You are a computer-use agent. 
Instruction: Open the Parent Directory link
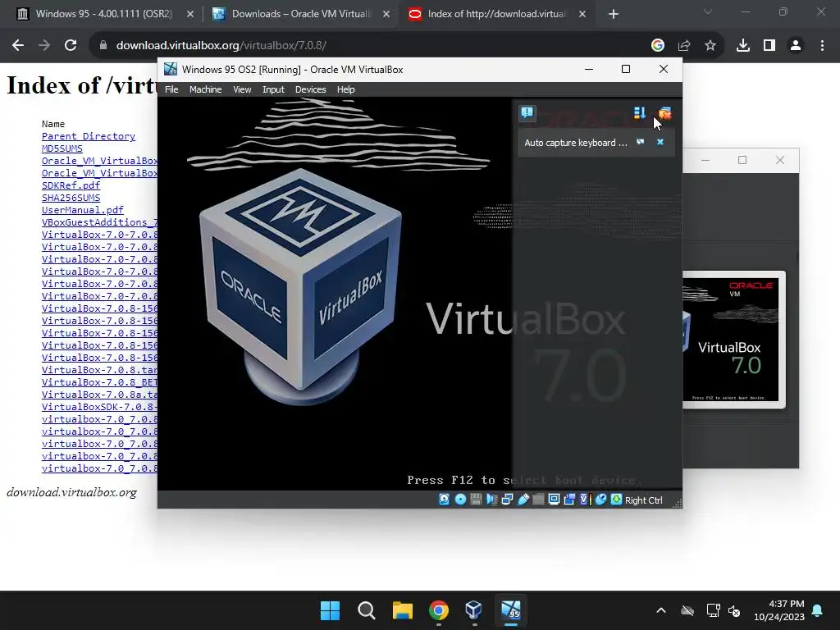coord(89,136)
